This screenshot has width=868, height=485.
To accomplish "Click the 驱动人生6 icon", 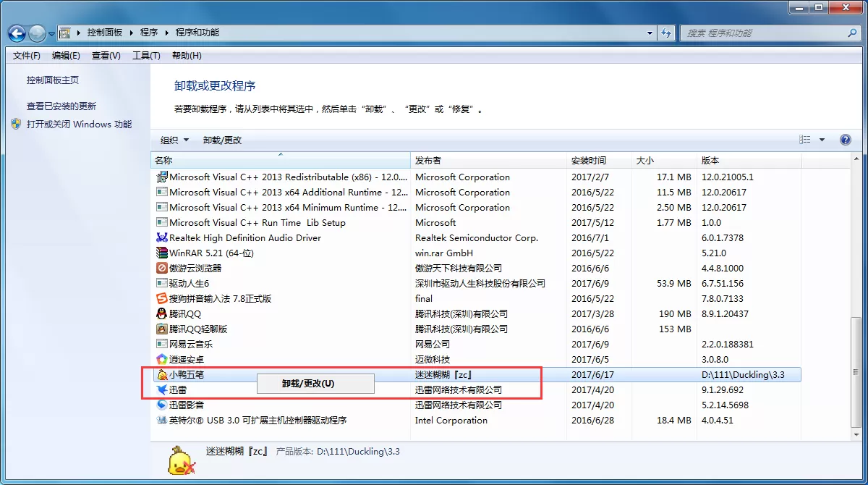I will pyautogui.click(x=162, y=284).
